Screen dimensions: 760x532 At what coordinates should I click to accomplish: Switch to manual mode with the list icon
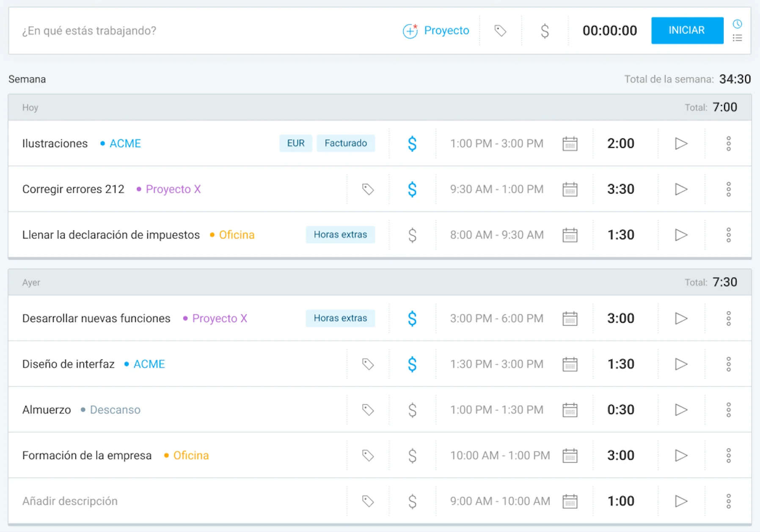tap(737, 38)
